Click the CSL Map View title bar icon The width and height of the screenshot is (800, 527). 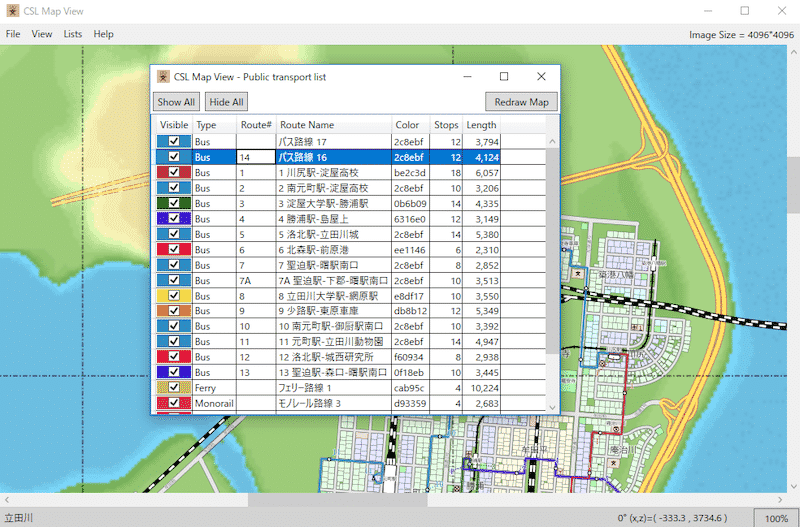pos(12,11)
